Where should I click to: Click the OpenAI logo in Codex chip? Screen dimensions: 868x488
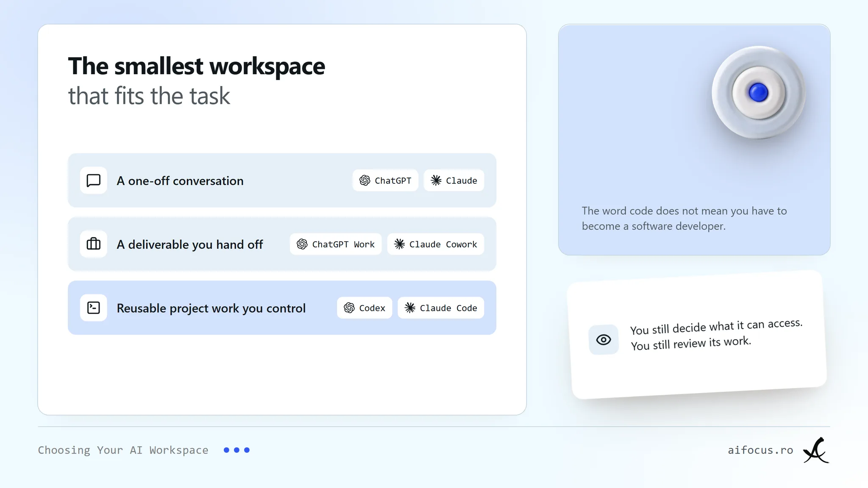click(349, 308)
